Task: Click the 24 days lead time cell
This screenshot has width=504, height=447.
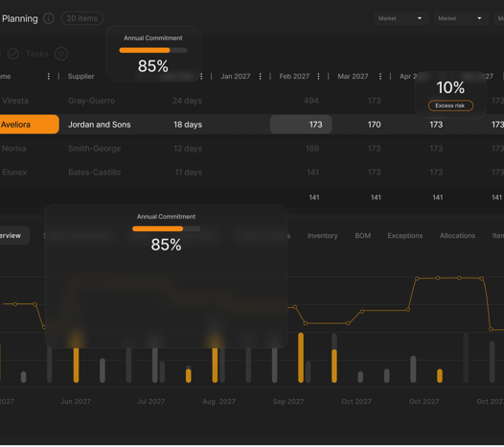Action: click(187, 101)
